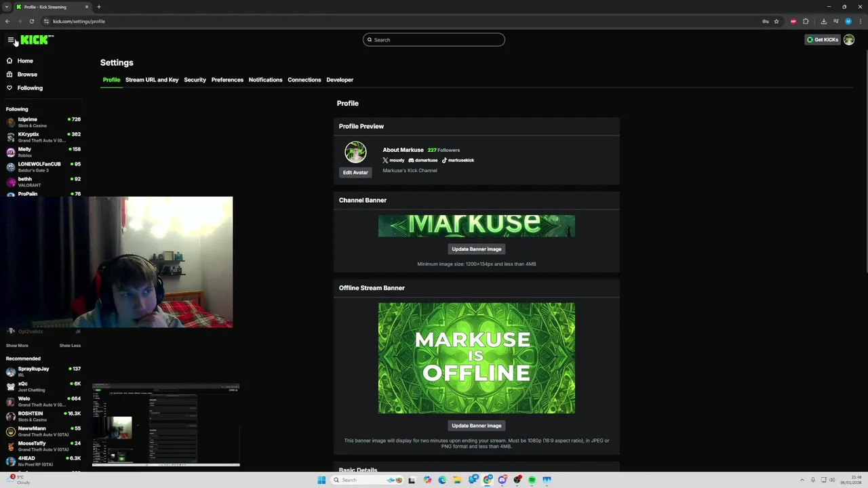
Task: Open KKryptix channel avatar
Action: [x=11, y=137]
